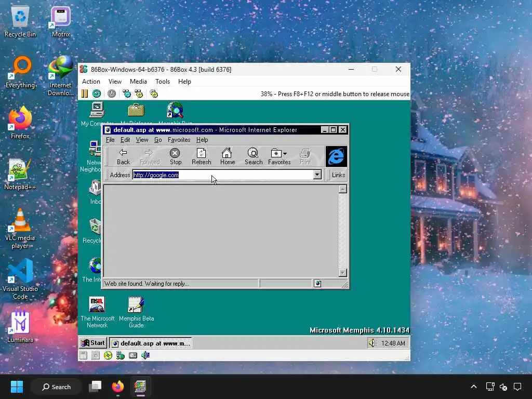Screen dimensions: 532x399
Task: Click Firefox icon on Windows taskbar
Action: click(x=118, y=387)
